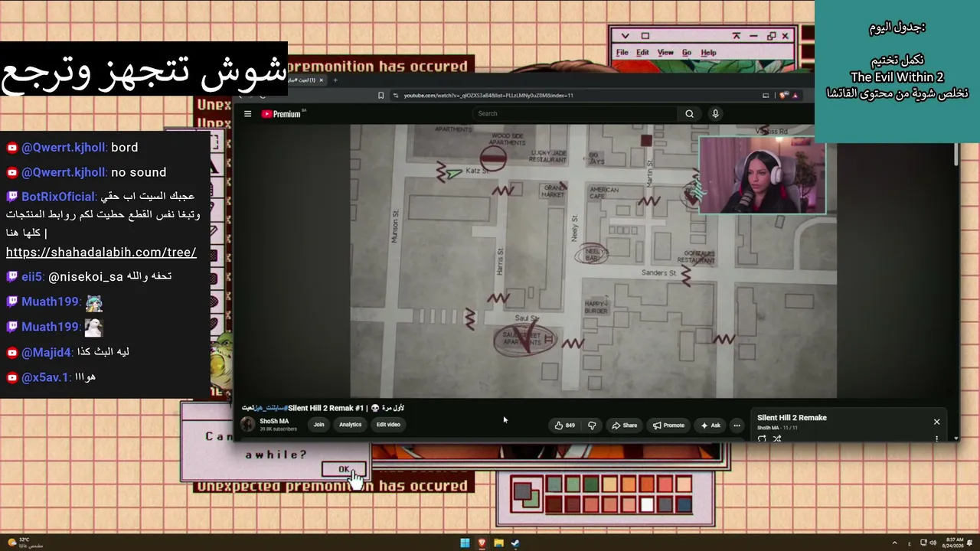Viewport: 980px width, 551px height.
Task: Open ShoSh MA channel avatar
Action: point(248,425)
